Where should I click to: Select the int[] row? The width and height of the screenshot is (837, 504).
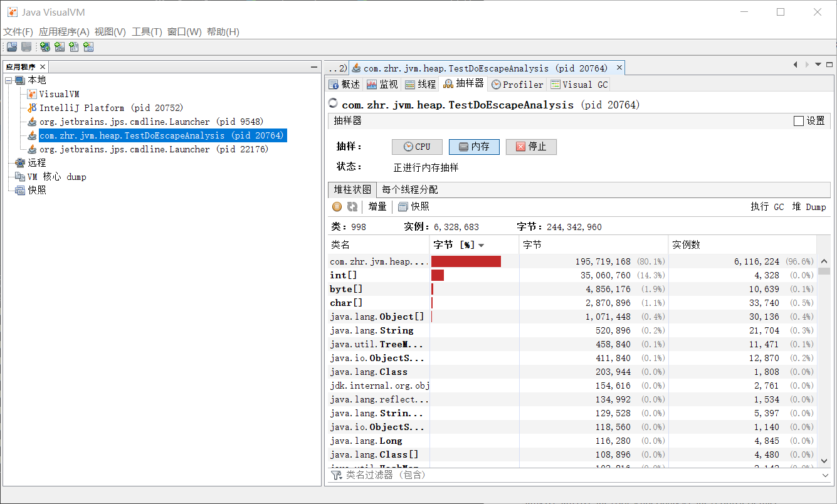572,275
